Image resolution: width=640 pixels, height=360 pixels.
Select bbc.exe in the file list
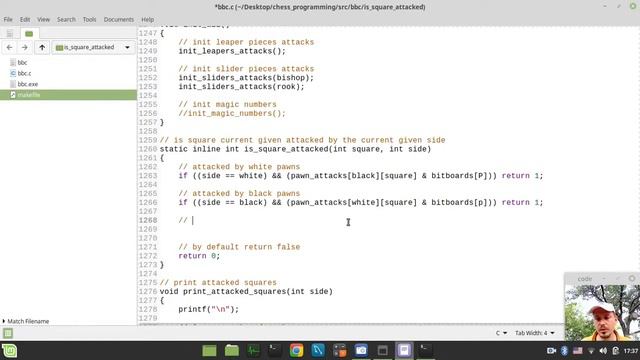click(27, 84)
